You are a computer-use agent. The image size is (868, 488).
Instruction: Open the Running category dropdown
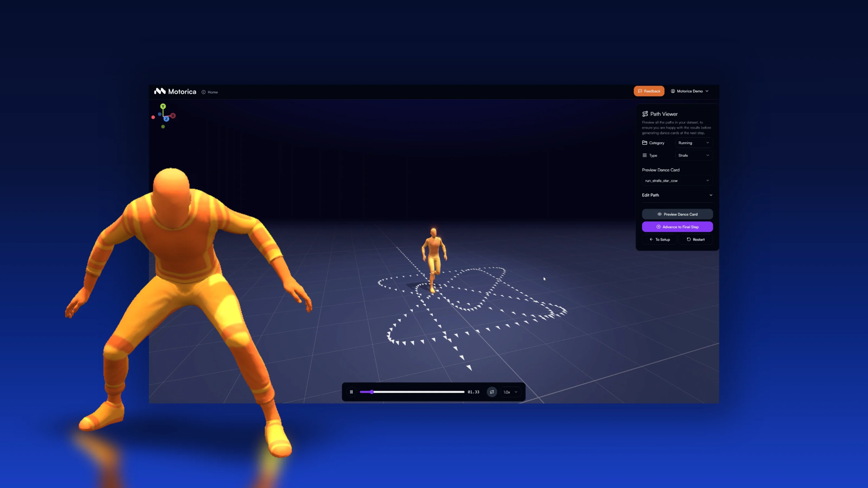point(694,143)
